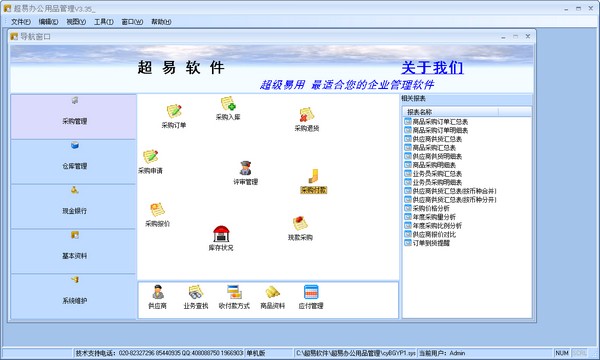The width and height of the screenshot is (600, 360).
Task: Close the 导航窗口 navigation window
Action: [x=528, y=36]
